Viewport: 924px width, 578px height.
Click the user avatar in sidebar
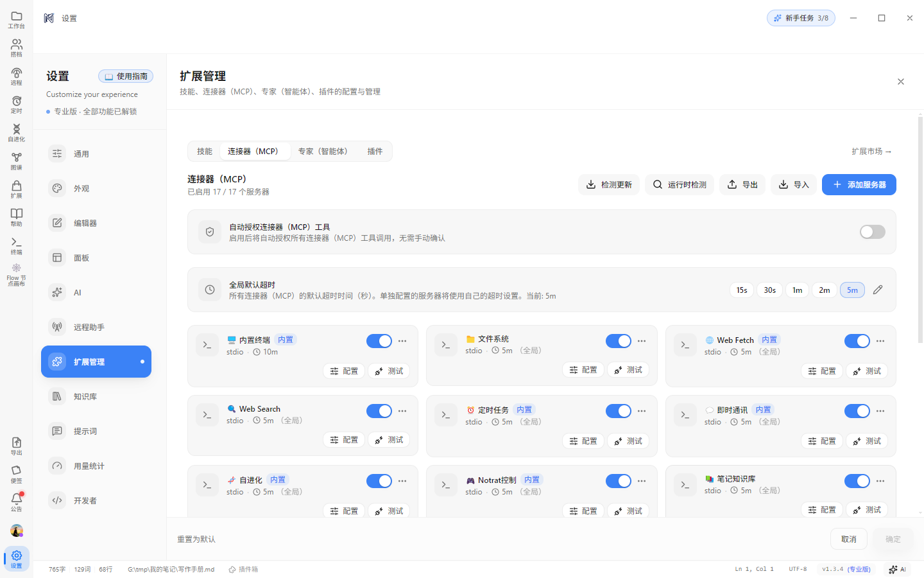click(17, 531)
